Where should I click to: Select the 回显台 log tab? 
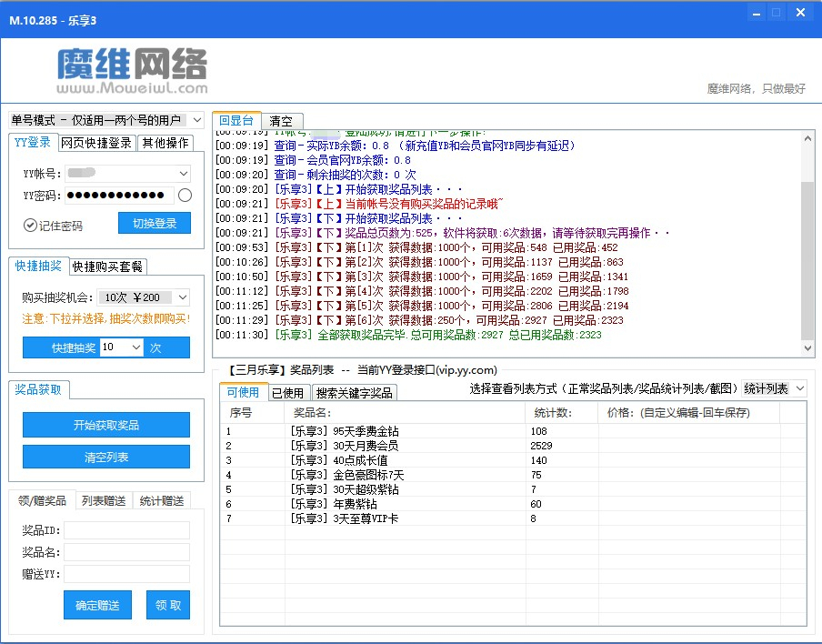[x=236, y=120]
